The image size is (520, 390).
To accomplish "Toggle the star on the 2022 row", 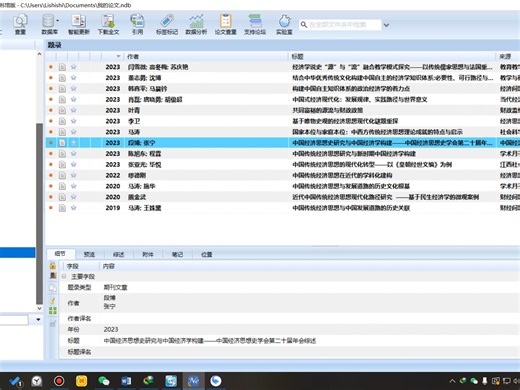I will click(74, 175).
